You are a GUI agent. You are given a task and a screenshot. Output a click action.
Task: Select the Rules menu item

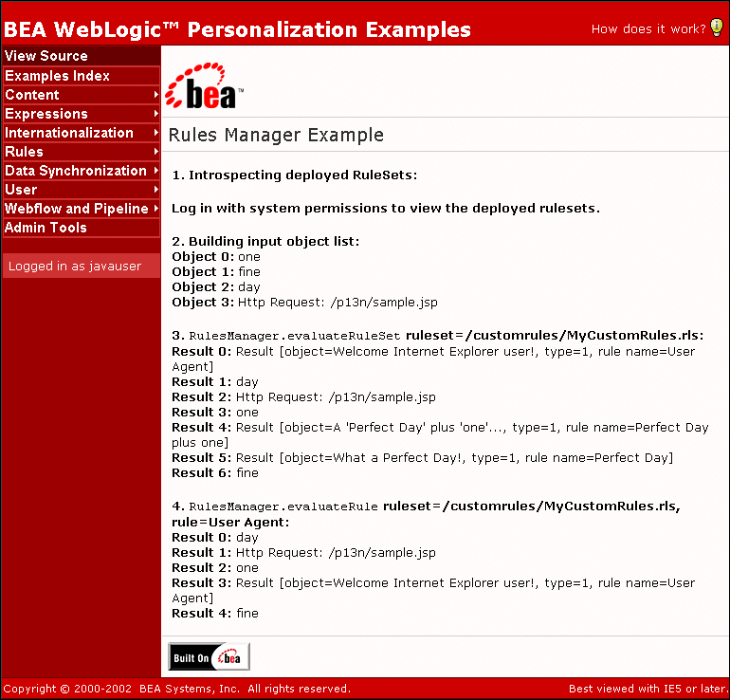[81, 152]
